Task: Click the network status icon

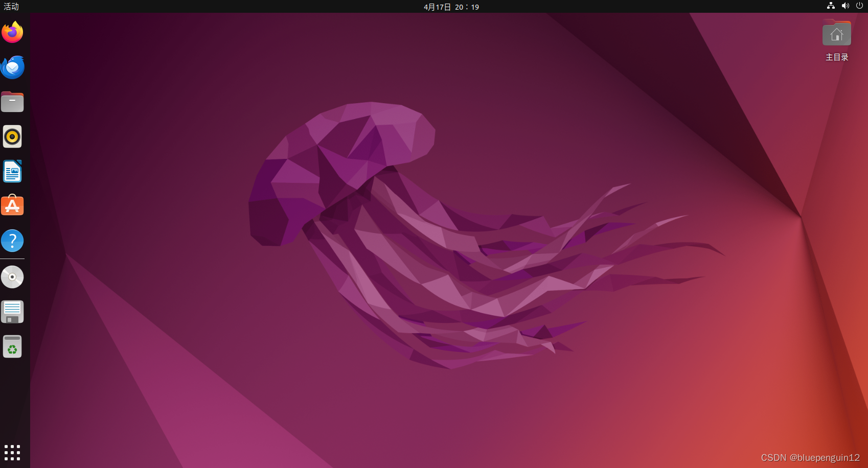Action: point(831,6)
